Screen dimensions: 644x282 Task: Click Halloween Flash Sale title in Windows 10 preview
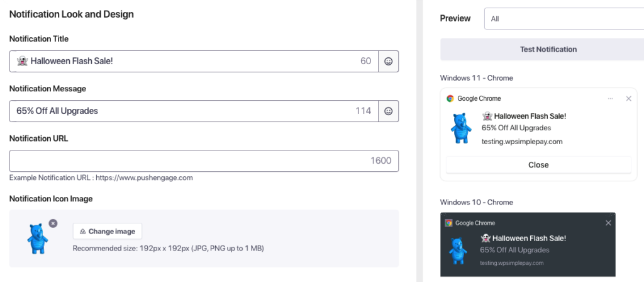tap(528, 238)
